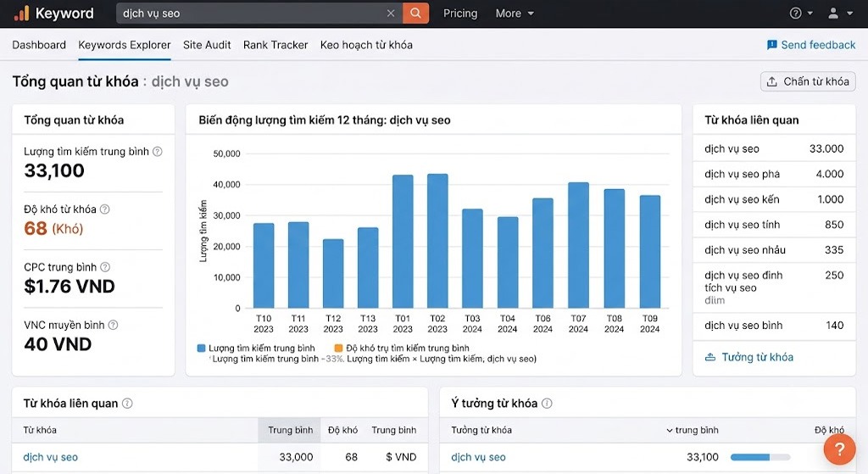Click the T07 2024 chart bar
868x474 pixels.
578,245
